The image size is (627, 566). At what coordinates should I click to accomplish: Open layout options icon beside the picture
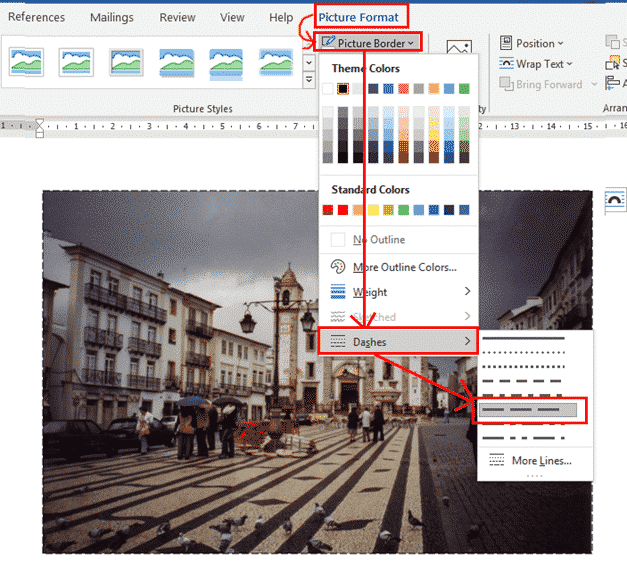612,202
